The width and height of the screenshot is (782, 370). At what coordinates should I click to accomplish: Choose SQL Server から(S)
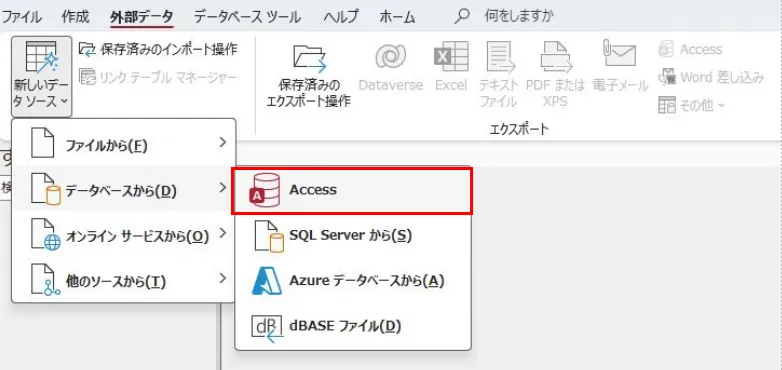[x=353, y=235]
